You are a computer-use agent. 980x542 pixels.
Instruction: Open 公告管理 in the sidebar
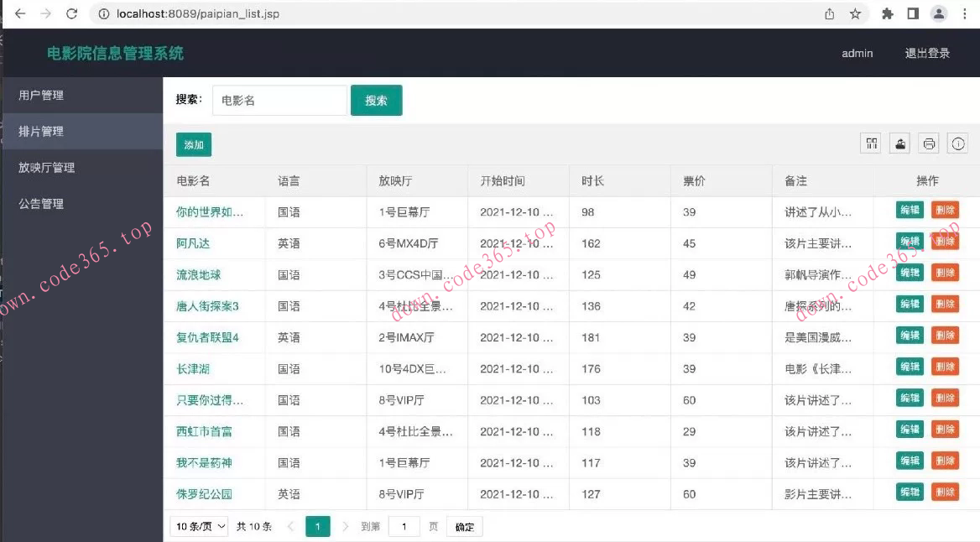click(x=41, y=204)
